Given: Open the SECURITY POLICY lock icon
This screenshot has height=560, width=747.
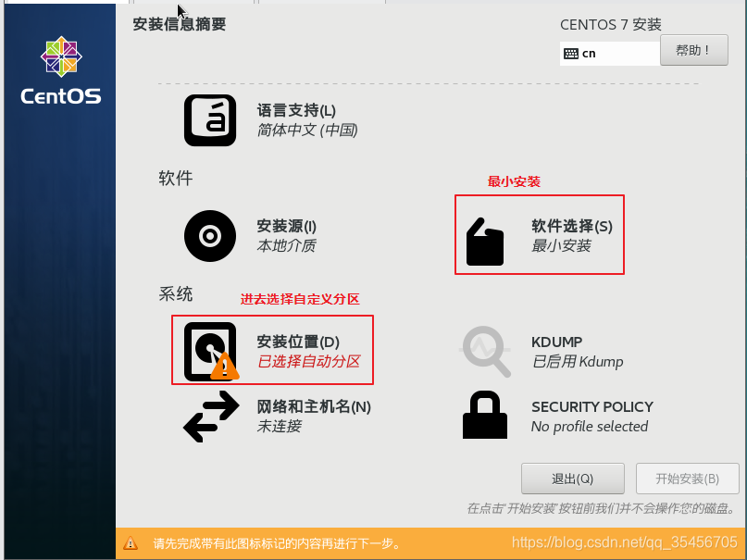Looking at the screenshot, I should click(x=485, y=415).
